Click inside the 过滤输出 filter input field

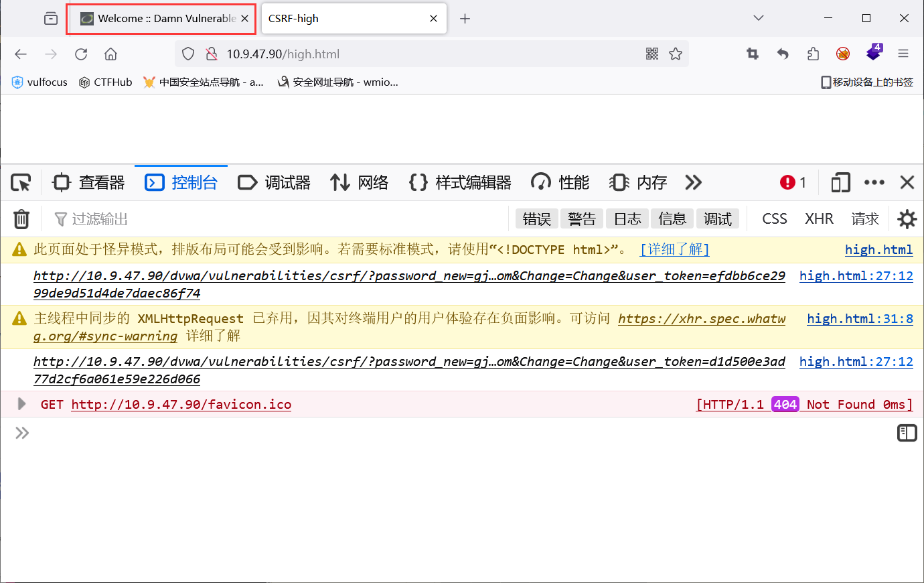coord(134,218)
